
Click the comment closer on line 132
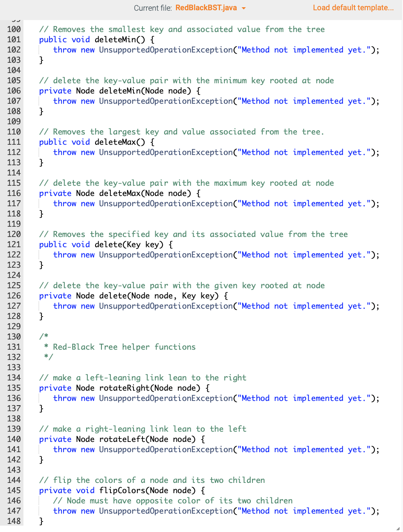point(48,357)
